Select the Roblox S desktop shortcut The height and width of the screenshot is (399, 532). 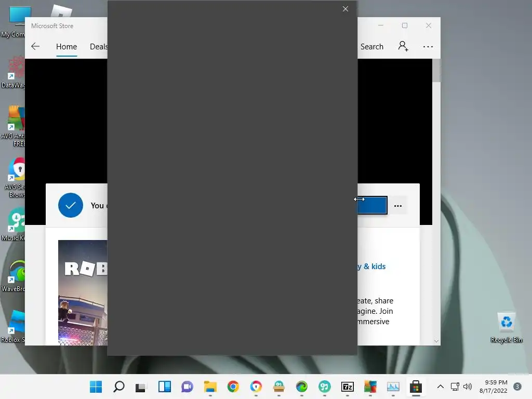click(12, 326)
